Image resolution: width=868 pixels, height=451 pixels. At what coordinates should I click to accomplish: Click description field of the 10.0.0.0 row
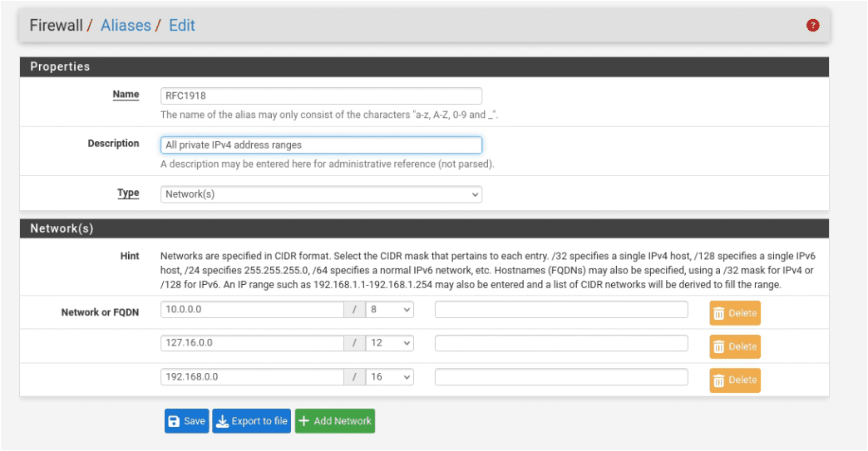pos(561,310)
